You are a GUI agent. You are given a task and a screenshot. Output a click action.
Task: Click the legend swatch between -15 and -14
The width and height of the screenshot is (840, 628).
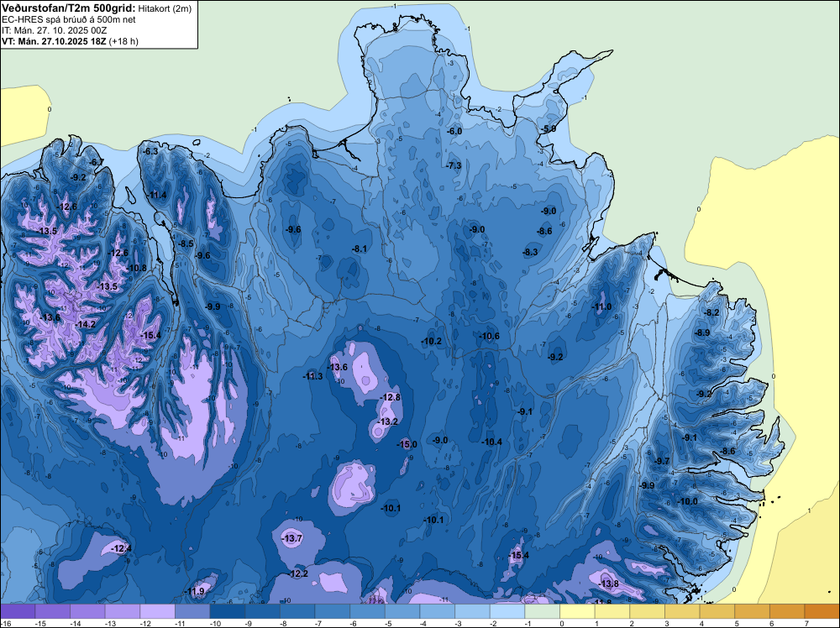pyautogui.click(x=52, y=611)
